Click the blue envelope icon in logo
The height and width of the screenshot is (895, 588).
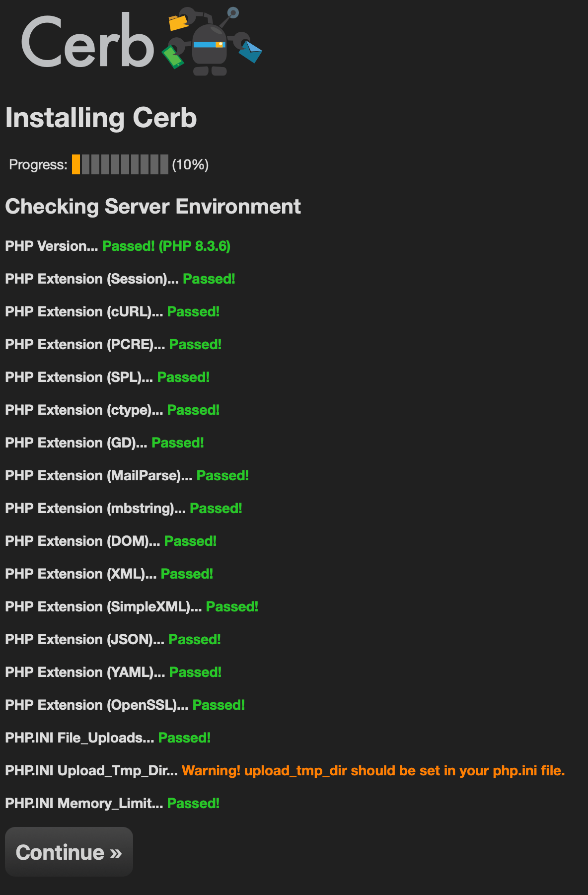tap(250, 52)
